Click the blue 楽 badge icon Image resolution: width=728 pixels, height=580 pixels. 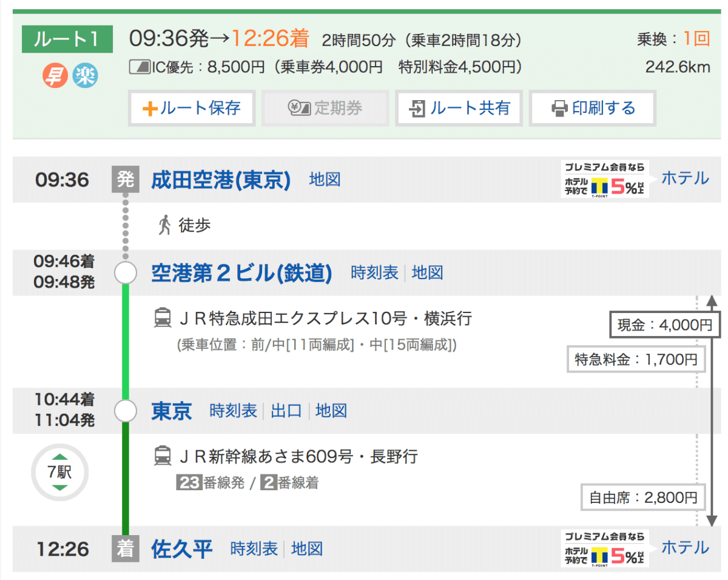(x=85, y=76)
